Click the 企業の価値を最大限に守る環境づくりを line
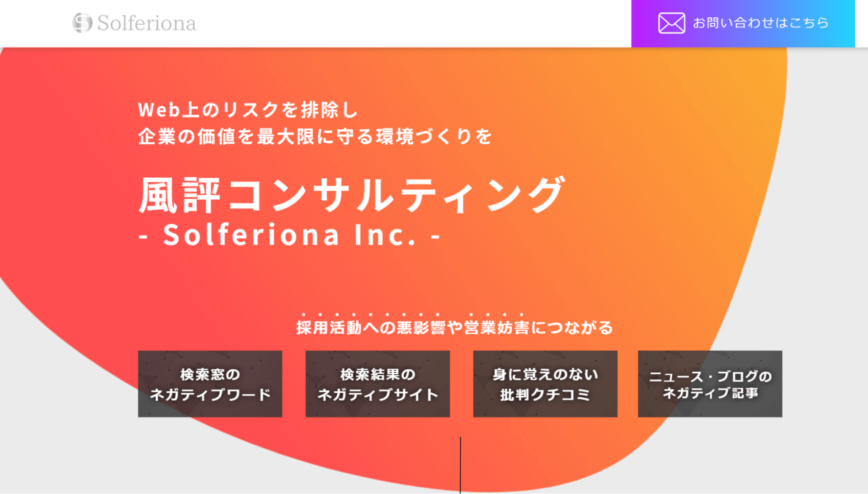 point(315,136)
